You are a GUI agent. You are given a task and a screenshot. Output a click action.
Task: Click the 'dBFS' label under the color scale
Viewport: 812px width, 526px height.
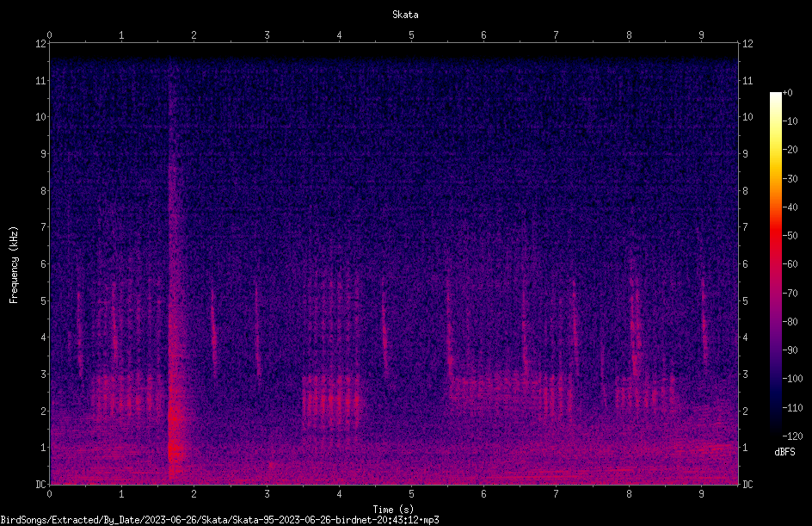[x=784, y=452]
